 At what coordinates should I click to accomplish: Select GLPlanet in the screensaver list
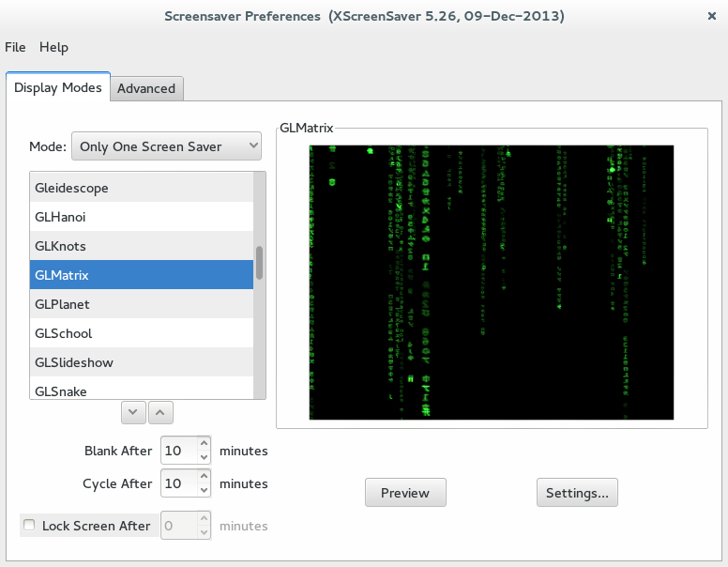click(x=142, y=304)
